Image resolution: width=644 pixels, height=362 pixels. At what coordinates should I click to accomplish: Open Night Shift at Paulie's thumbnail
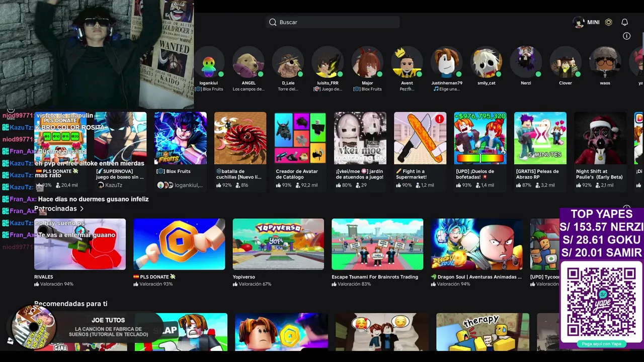tap(600, 138)
